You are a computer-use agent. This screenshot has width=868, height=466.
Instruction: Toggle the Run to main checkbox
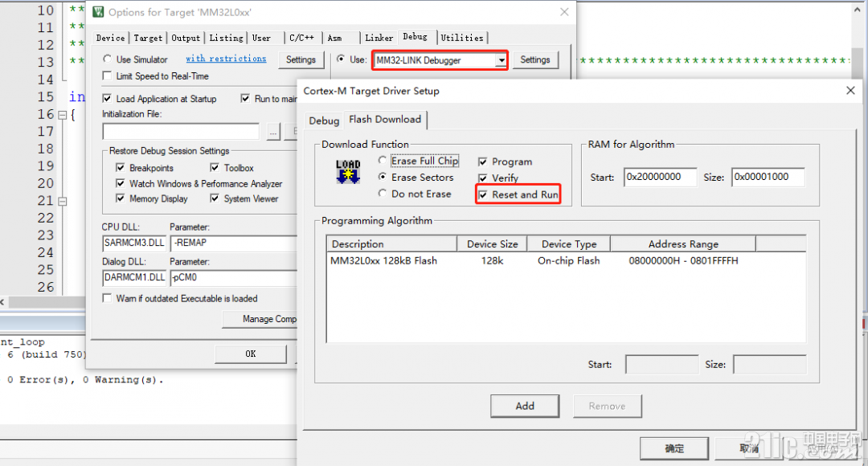(x=245, y=99)
